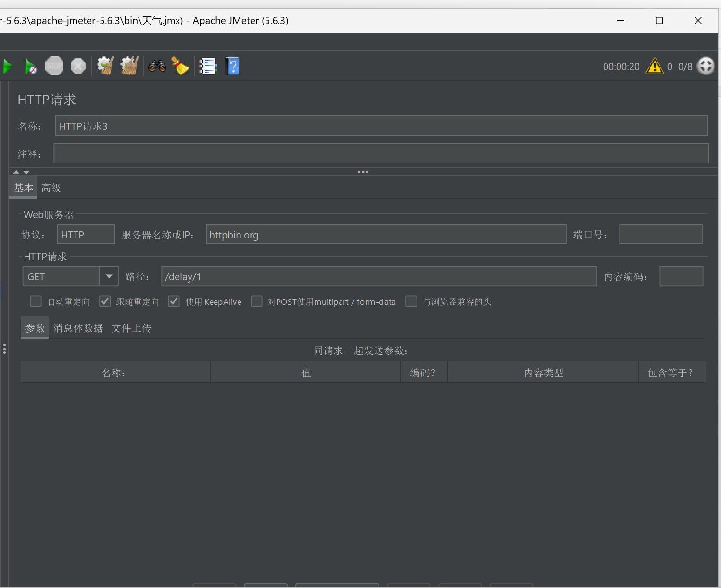This screenshot has width=721, height=588.
Task: Enable the 与浏览器兼容的头 checkbox
Action: click(x=411, y=301)
